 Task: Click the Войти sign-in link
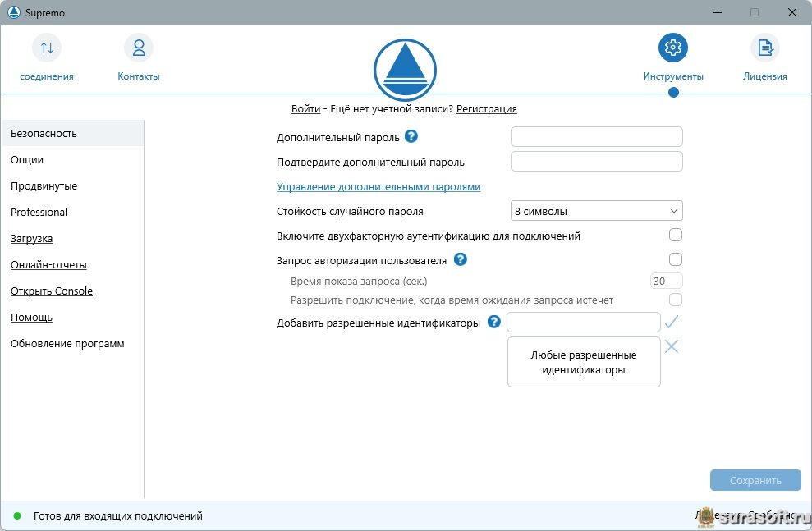point(306,108)
